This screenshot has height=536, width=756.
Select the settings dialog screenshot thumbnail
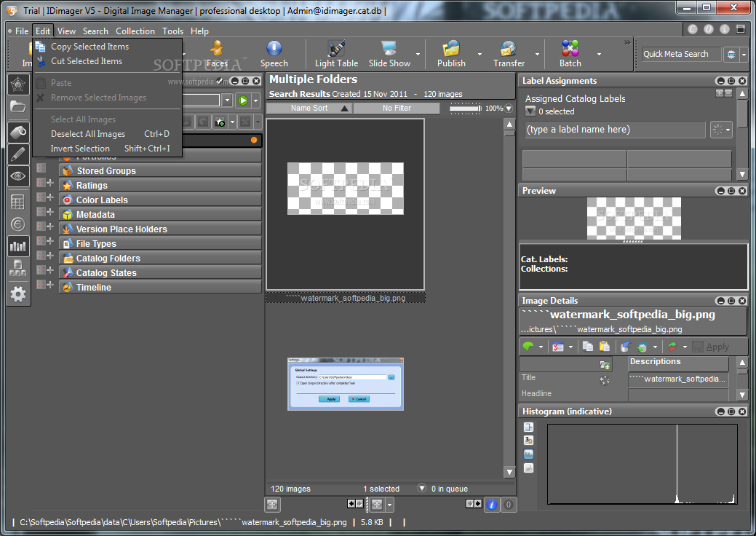coord(345,384)
